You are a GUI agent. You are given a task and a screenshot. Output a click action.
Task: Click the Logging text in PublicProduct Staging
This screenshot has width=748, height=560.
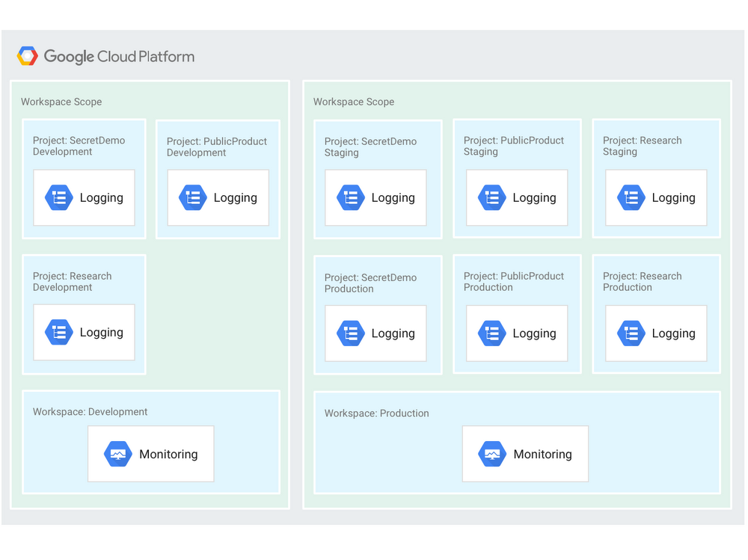(x=534, y=198)
